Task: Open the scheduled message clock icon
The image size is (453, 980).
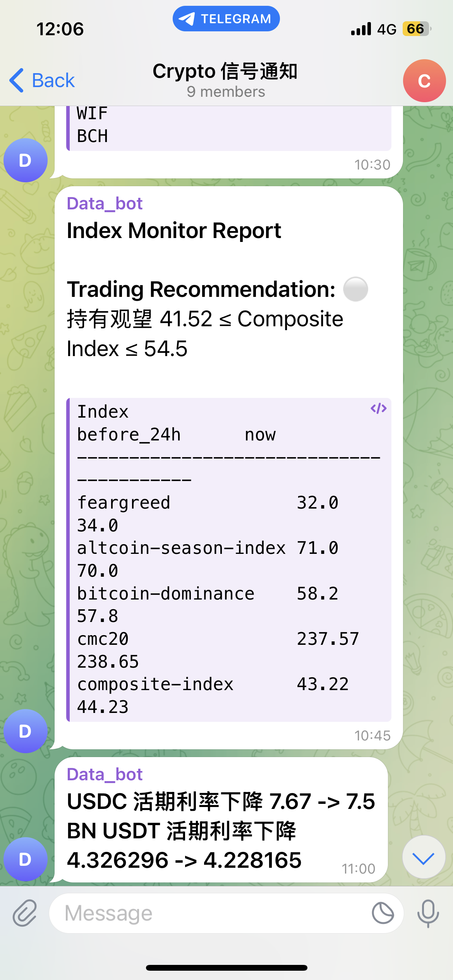Action: tap(383, 913)
